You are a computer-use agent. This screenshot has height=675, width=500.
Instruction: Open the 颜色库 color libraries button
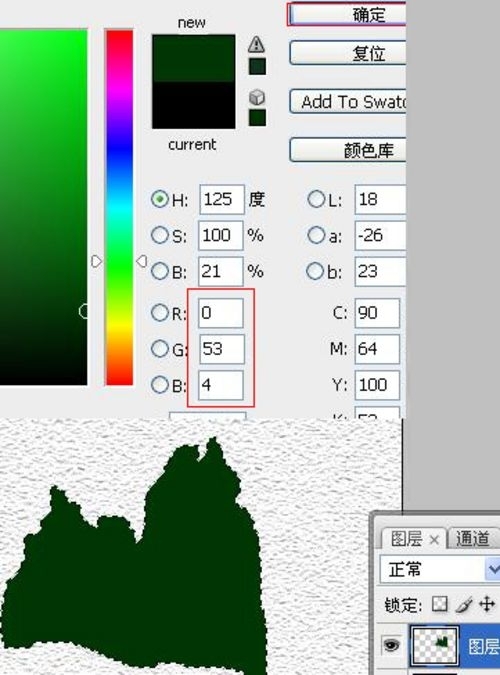pos(348,150)
